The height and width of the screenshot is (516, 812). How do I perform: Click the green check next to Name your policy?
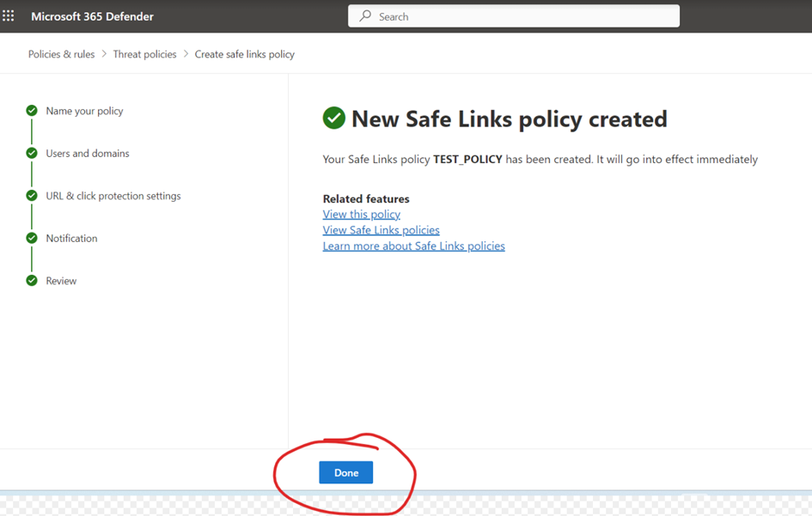[x=32, y=111]
